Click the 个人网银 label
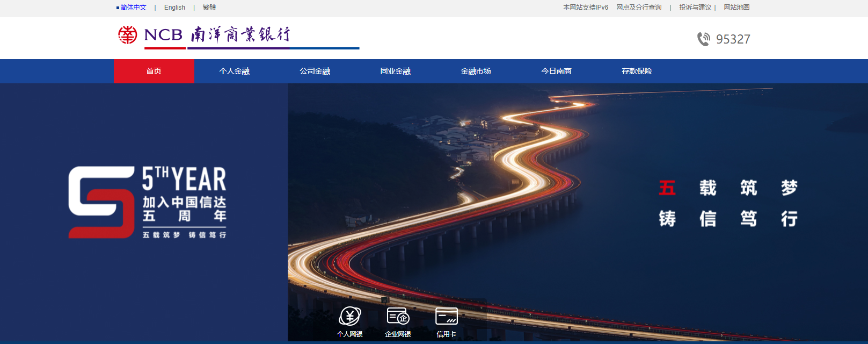868x344 pixels. pos(350,334)
